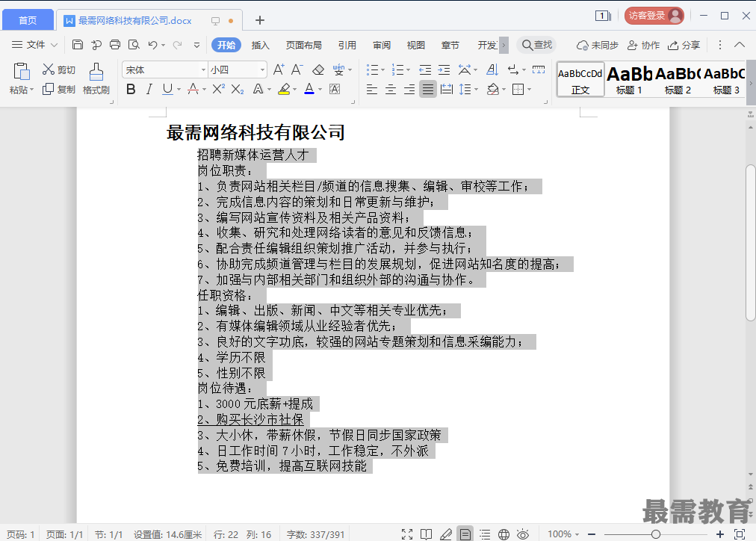Center align the paragraph

(x=391, y=89)
